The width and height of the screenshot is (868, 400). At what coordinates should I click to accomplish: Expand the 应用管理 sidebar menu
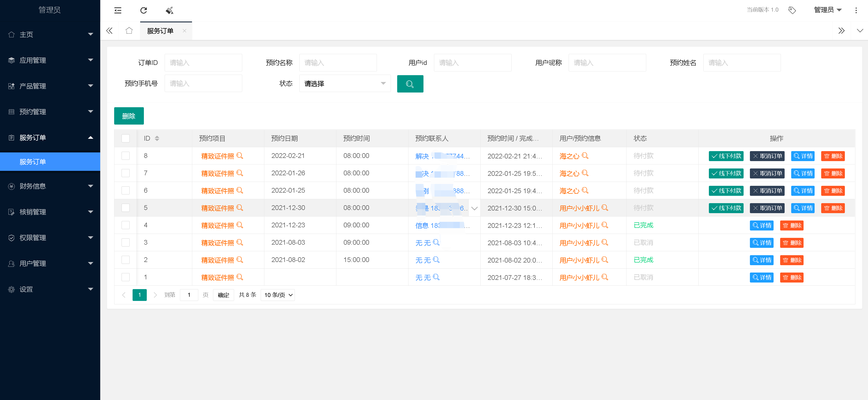[x=50, y=60]
